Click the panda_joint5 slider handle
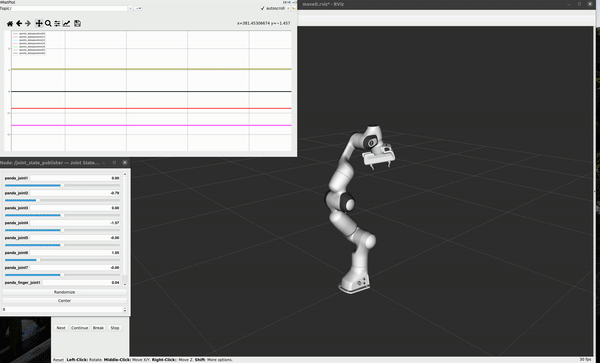 pos(62,245)
